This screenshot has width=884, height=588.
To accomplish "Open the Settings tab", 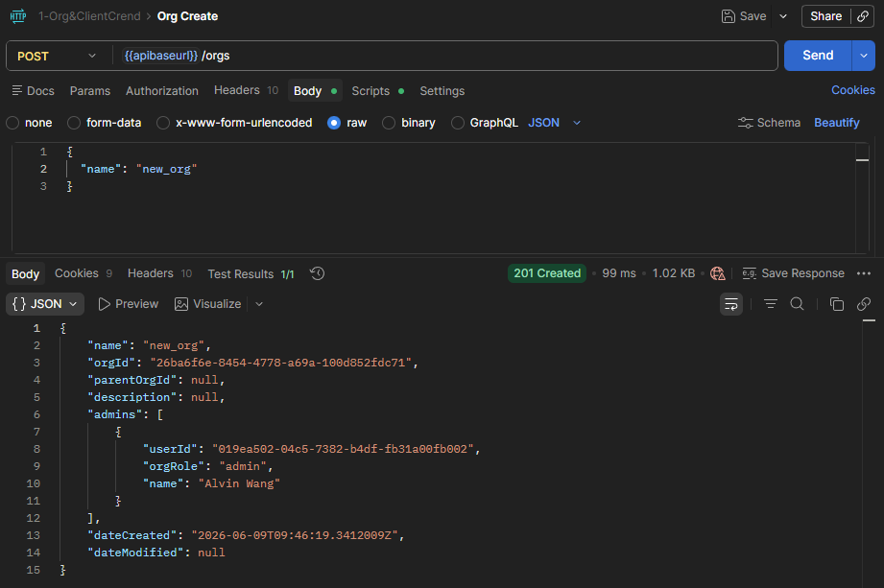I will [x=442, y=91].
